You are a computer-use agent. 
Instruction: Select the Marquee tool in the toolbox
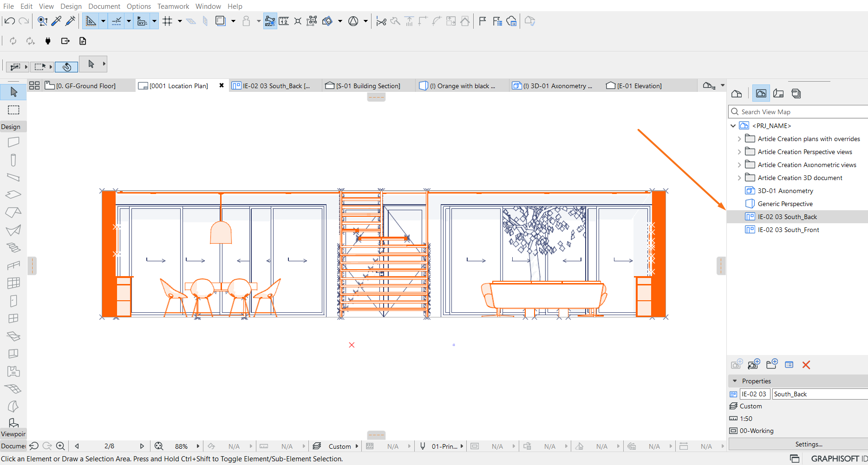click(x=13, y=110)
